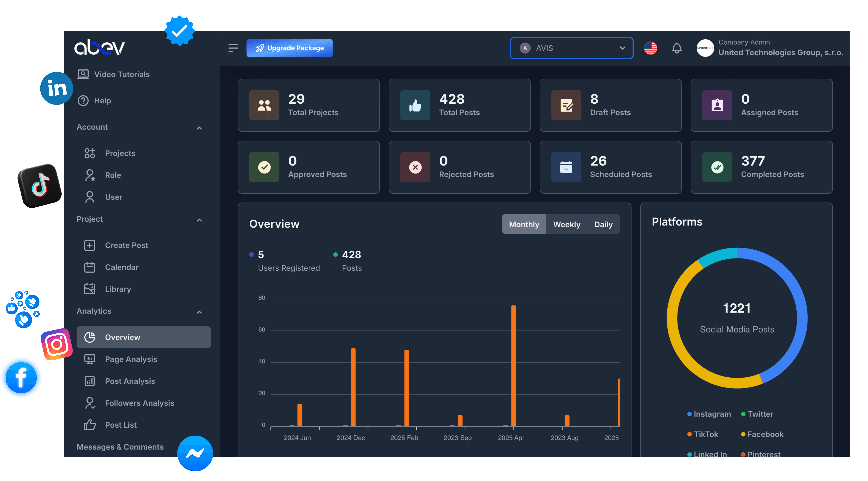Toggle Posts series legend
Image resolution: width=868 pixels, height=481 pixels.
pos(348,261)
